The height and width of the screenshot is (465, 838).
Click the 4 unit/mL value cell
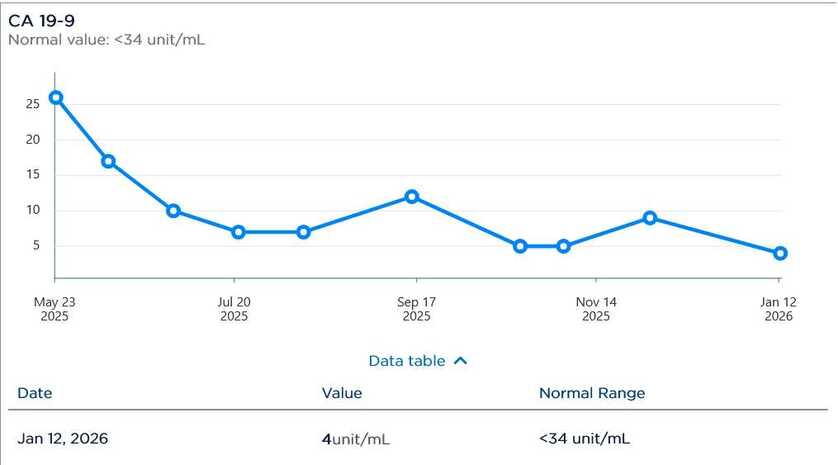coord(358,438)
